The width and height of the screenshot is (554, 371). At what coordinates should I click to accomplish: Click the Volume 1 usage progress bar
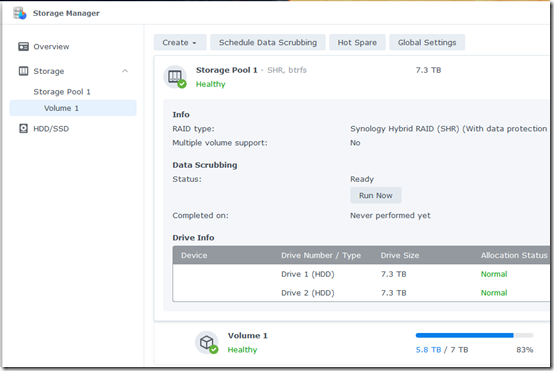(x=474, y=335)
